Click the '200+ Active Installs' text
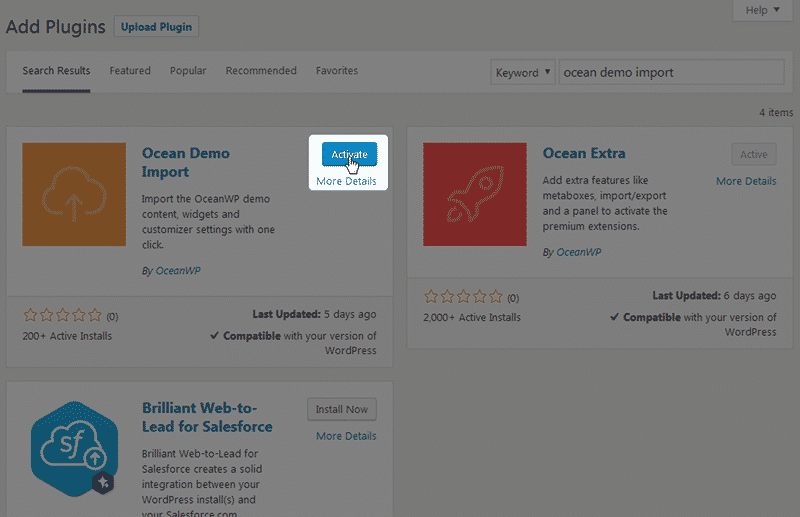 pyautogui.click(x=67, y=336)
